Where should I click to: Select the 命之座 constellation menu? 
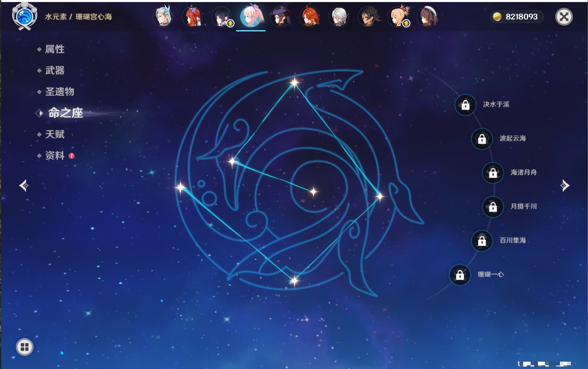[x=65, y=113]
